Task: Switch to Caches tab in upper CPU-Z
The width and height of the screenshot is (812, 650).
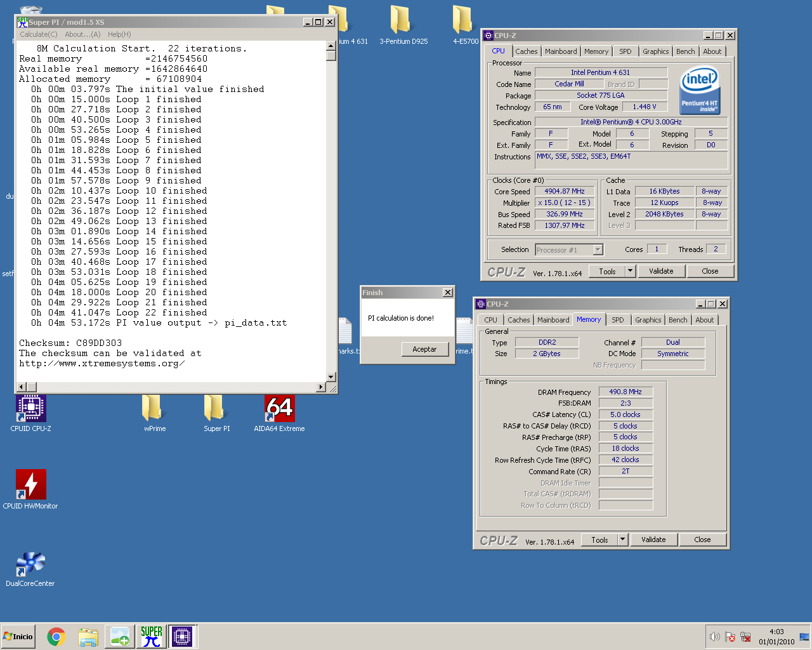Action: point(526,51)
